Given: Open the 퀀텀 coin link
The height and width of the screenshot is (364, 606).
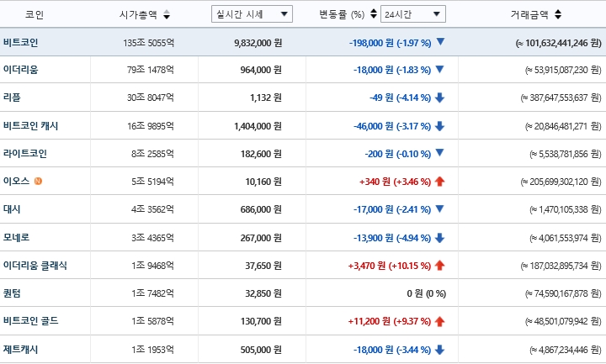Looking at the screenshot, I should pyautogui.click(x=12, y=293).
